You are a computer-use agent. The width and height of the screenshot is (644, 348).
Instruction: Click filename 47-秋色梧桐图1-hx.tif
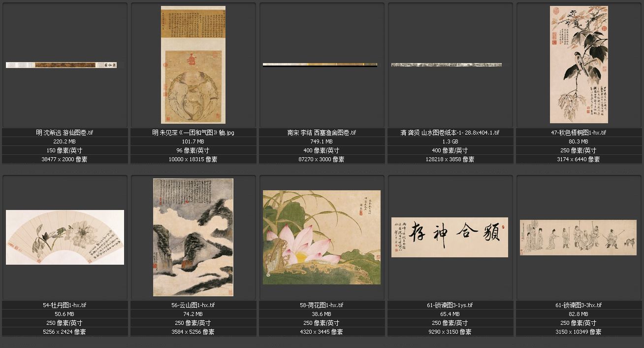pyautogui.click(x=579, y=133)
